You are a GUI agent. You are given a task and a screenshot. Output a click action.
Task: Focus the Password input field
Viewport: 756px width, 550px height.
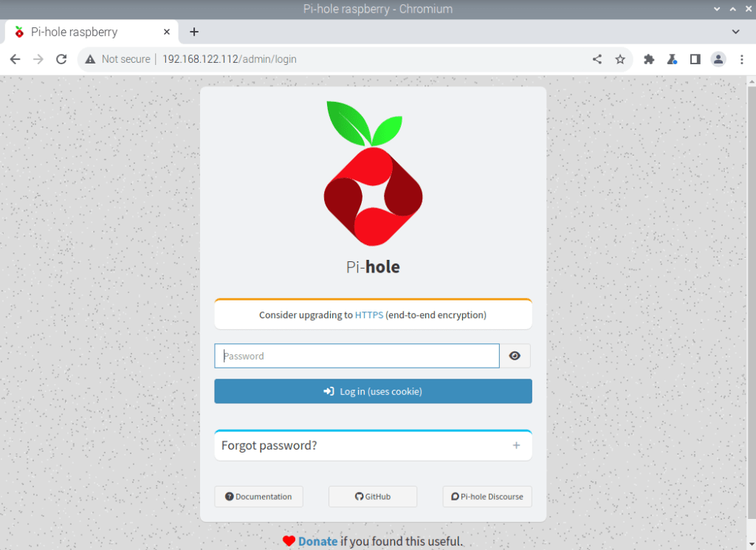click(x=357, y=356)
